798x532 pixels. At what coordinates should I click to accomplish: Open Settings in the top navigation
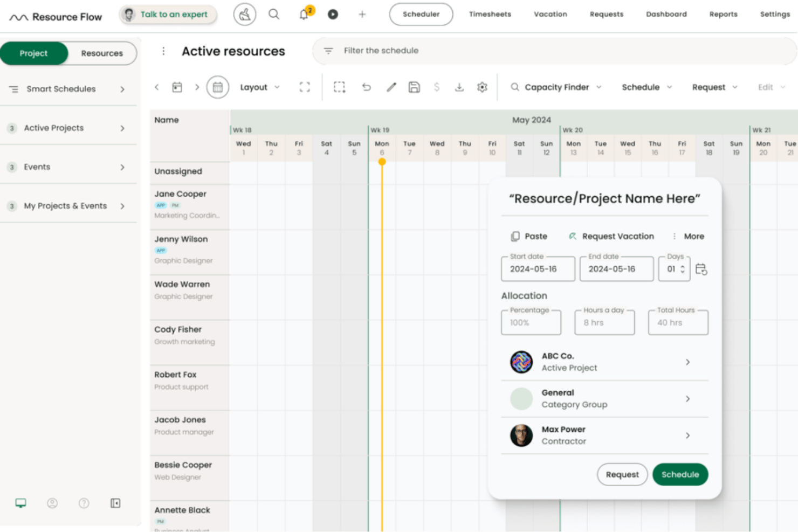click(x=775, y=14)
